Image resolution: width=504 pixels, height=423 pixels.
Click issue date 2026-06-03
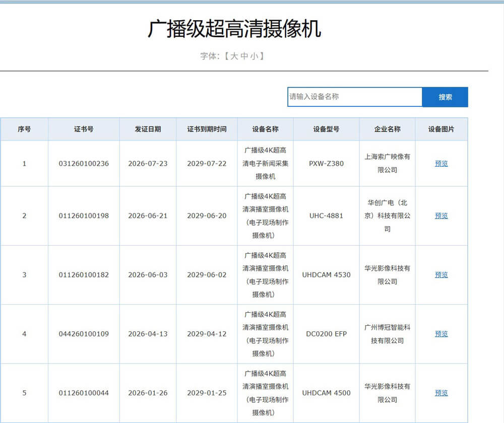pos(148,275)
